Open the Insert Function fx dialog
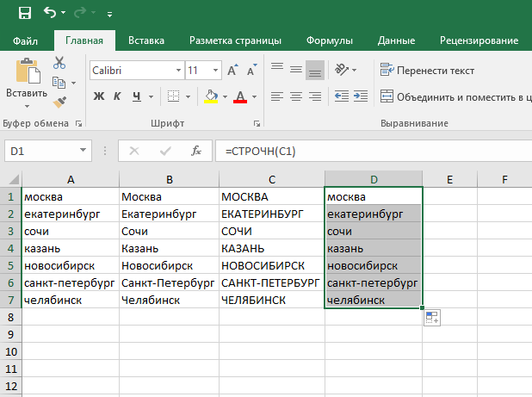Image resolution: width=532 pixels, height=397 pixels. (x=195, y=151)
